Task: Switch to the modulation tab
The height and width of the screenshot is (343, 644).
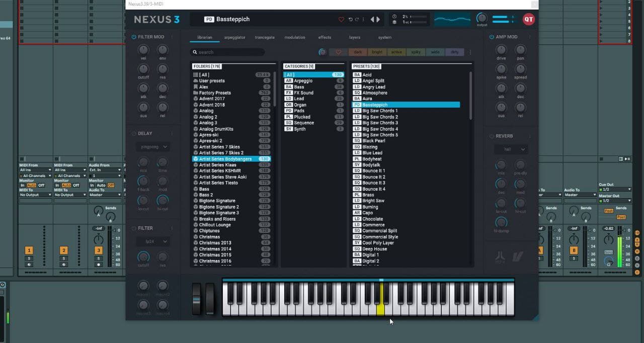Action: tap(295, 37)
